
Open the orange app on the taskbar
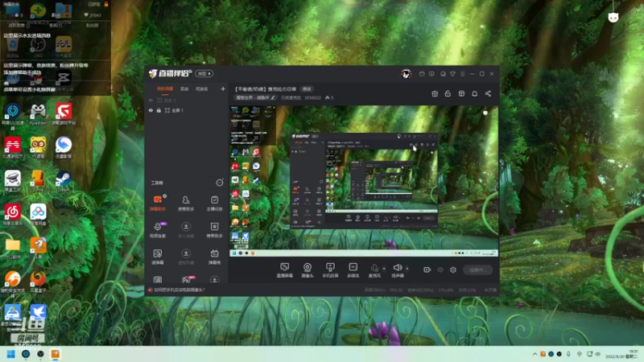[56, 354]
